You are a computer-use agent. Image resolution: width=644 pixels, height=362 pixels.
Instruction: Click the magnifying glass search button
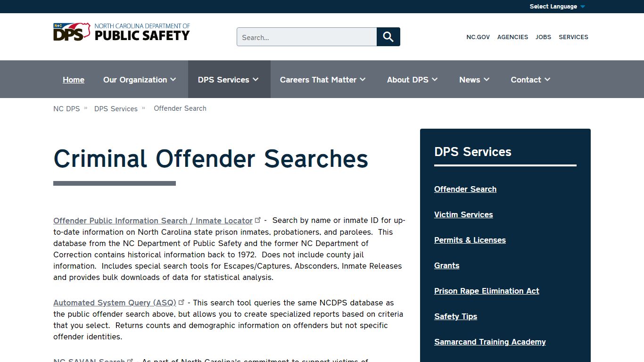pos(388,37)
